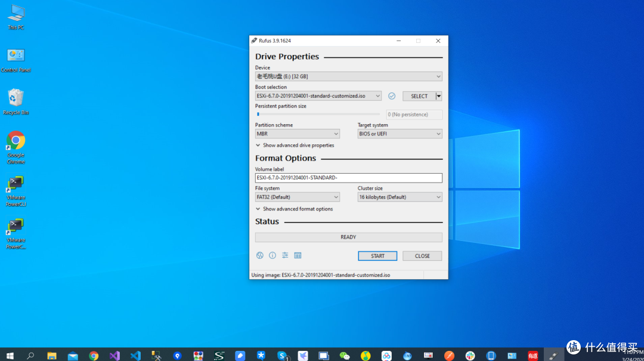
Task: Open the SELECT button split arrow
Action: 439,96
